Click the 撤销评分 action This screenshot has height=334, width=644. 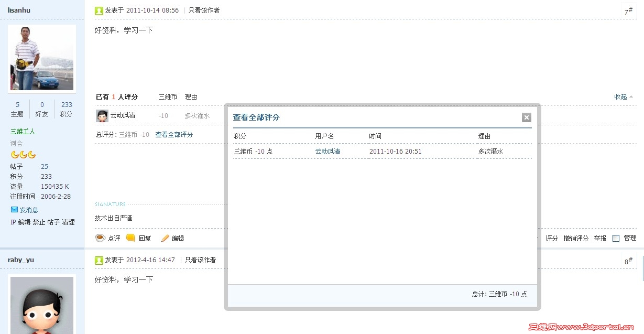click(575, 238)
